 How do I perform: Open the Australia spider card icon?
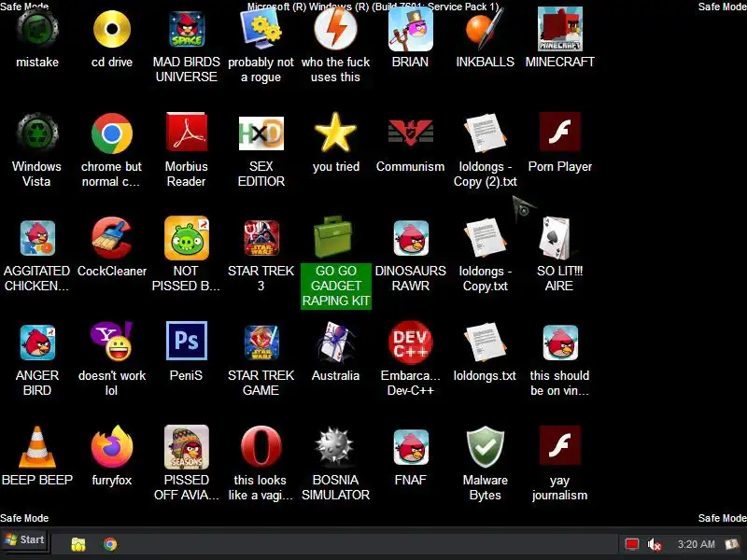[x=335, y=343]
